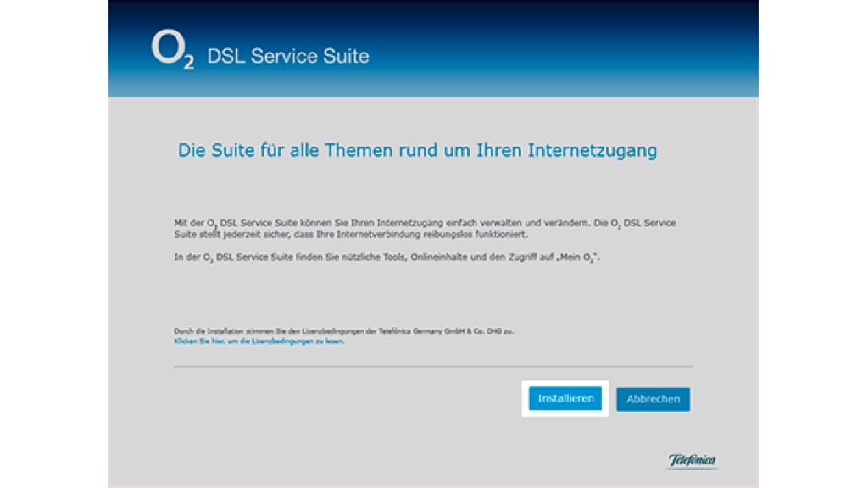Click the Telefónica logo
The height and width of the screenshot is (488, 868).
coord(692,461)
